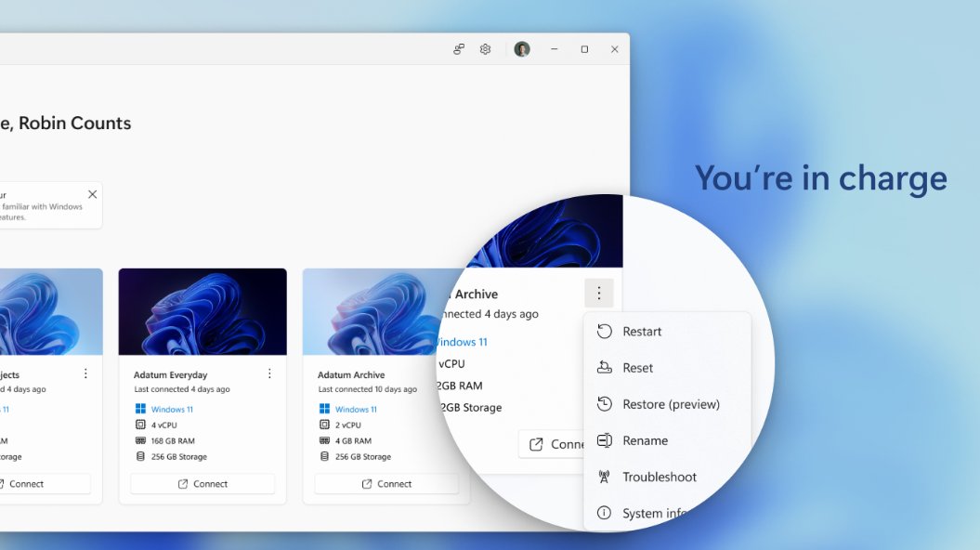This screenshot has height=550, width=980.
Task: Click the 'Last connected 10 days ago' text
Action: [368, 389]
